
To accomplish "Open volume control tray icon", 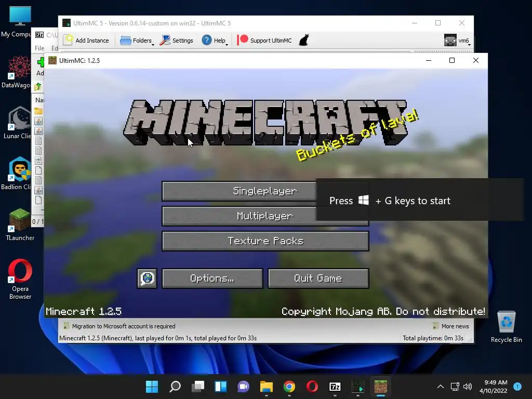I will click(468, 387).
